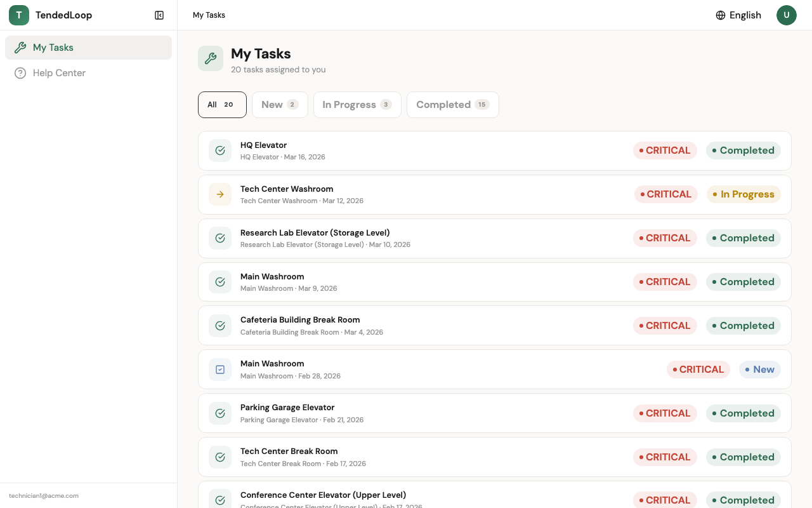Click the checkbox icon for new Main Washroom task
Viewport: 812px width, 508px height.
click(220, 370)
